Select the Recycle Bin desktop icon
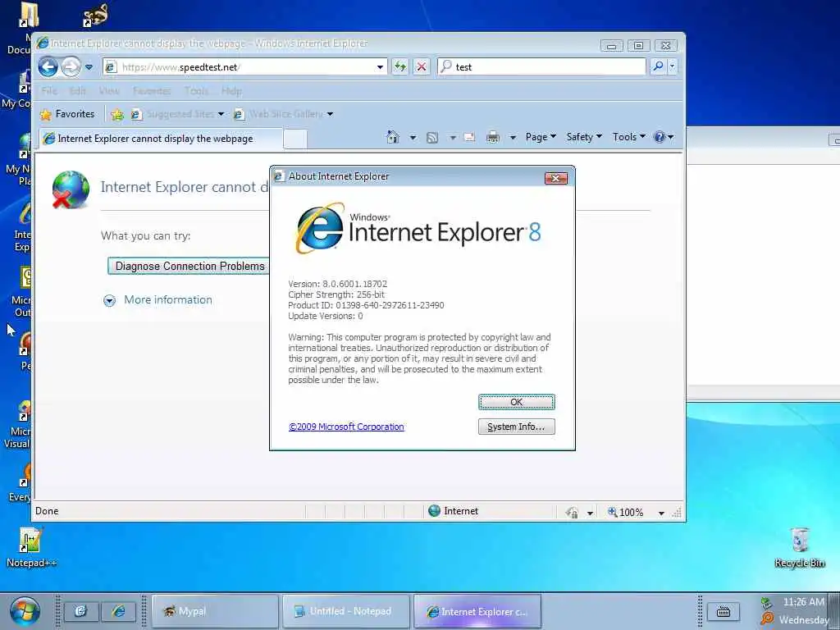Screen dimensions: 840x630 coord(799,547)
